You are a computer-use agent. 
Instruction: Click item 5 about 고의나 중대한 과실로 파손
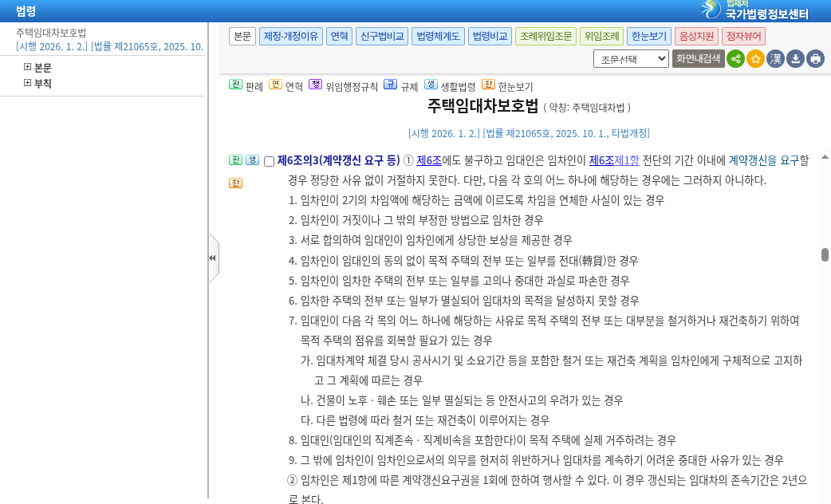click(459, 281)
